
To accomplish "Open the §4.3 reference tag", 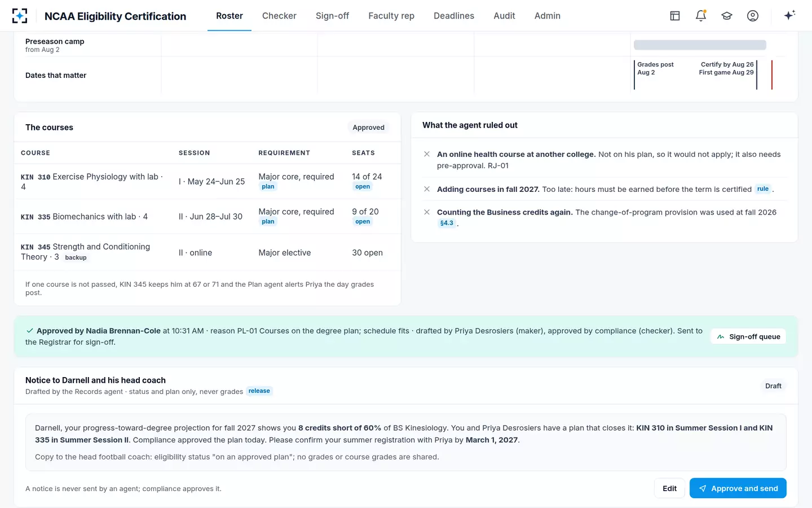I will [x=447, y=223].
